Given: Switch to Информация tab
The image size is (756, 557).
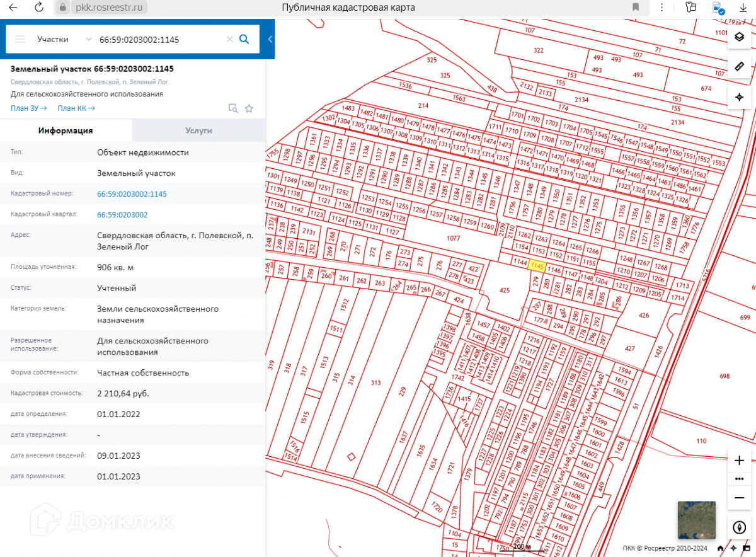Looking at the screenshot, I should [66, 130].
